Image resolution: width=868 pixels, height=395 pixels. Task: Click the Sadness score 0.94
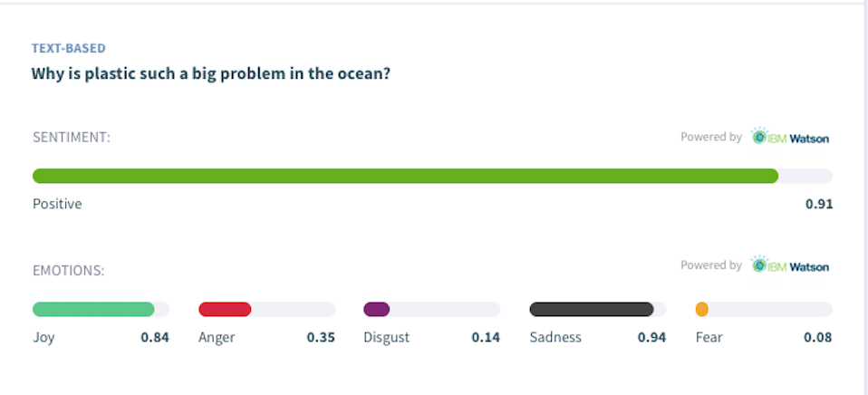click(x=651, y=338)
